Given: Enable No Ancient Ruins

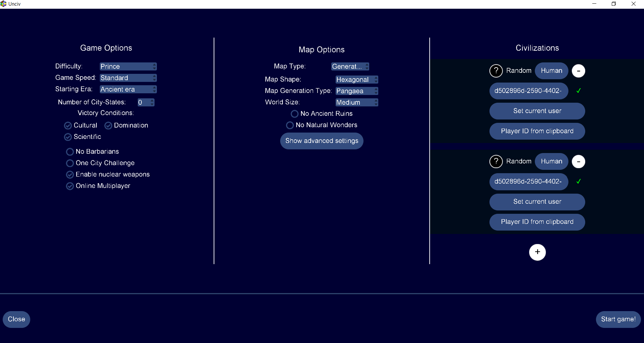Looking at the screenshot, I should (x=294, y=113).
